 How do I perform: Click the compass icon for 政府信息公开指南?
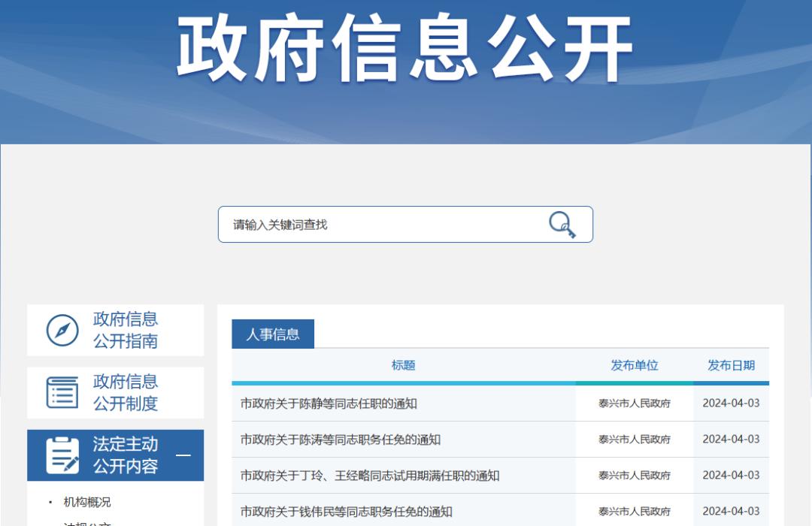click(62, 331)
